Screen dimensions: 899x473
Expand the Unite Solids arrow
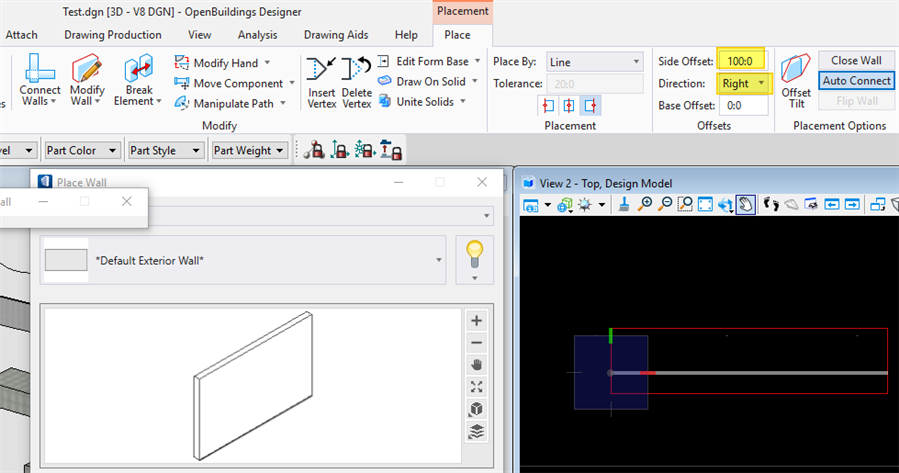[463, 101]
